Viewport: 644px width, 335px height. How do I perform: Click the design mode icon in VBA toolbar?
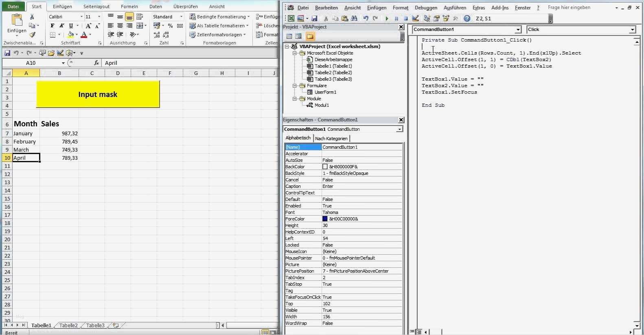pos(415,18)
